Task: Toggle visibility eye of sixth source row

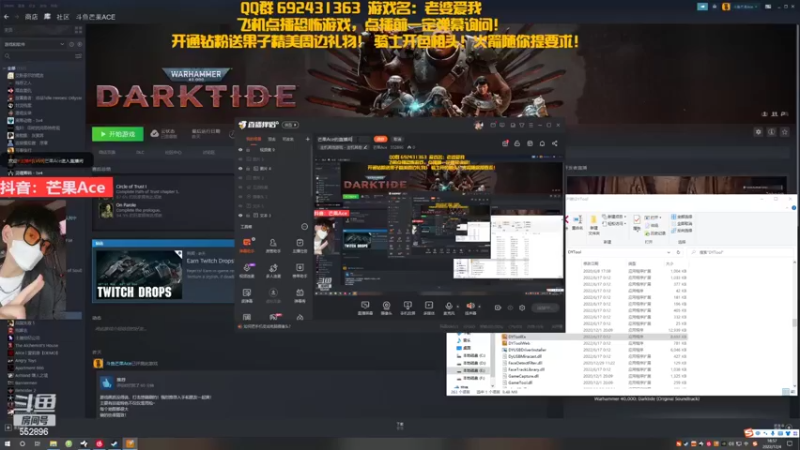Action: pyautogui.click(x=240, y=196)
